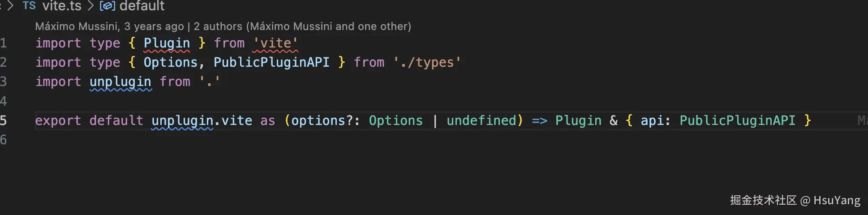Expand the chevron before default symbol
This screenshot has width=868, height=215.
90,6
